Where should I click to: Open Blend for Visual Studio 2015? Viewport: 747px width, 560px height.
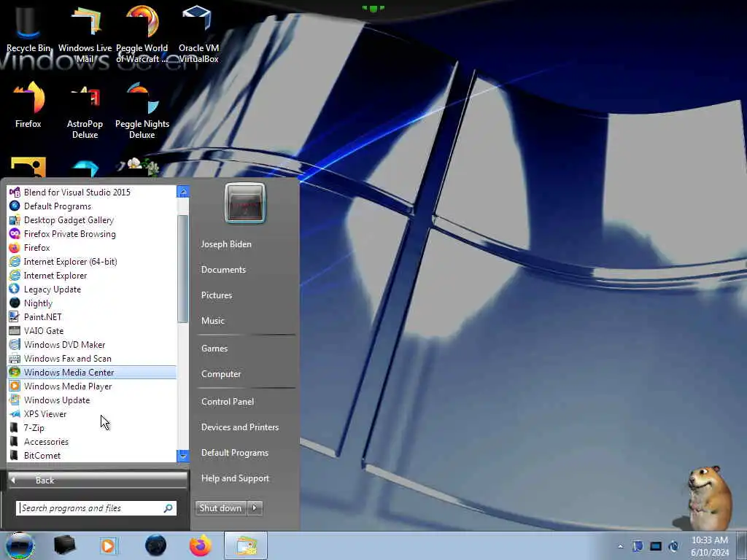click(x=92, y=192)
